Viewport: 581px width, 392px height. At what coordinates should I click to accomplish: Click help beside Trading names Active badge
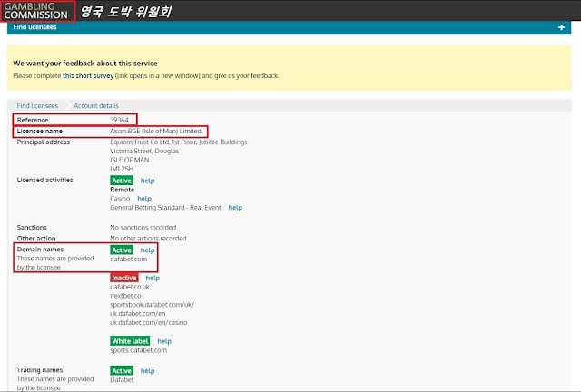click(x=147, y=371)
